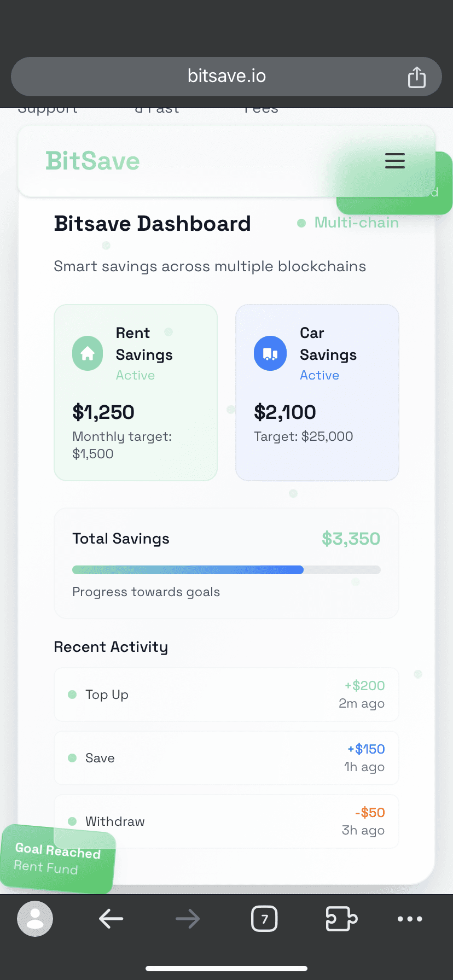The image size is (453, 980).
Task: Click the Total Savings progress bar
Action: (x=226, y=570)
